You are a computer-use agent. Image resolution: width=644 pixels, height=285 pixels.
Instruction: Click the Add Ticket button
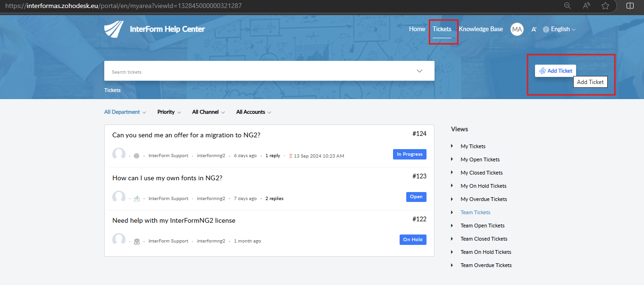coord(555,71)
